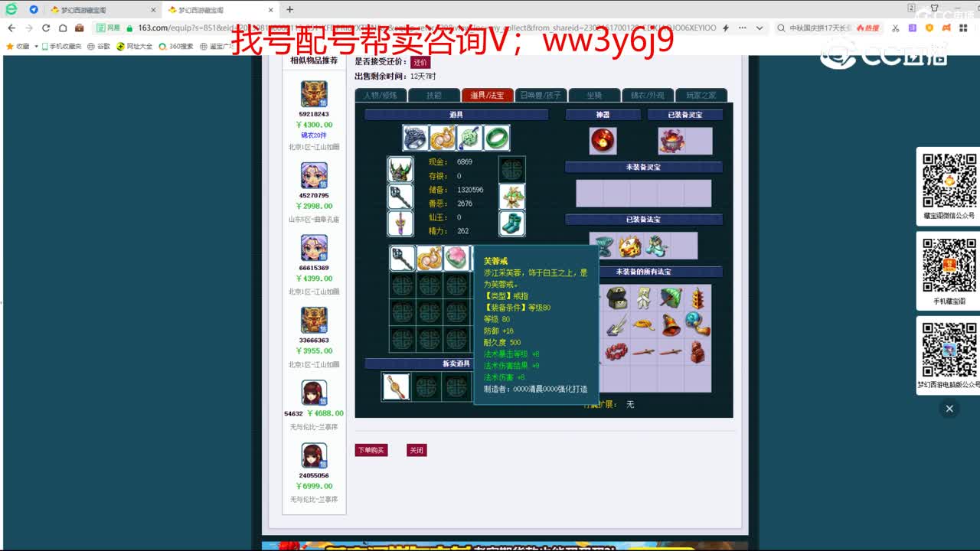Select the 神器 red orb icon
980x551 pixels.
point(603,141)
